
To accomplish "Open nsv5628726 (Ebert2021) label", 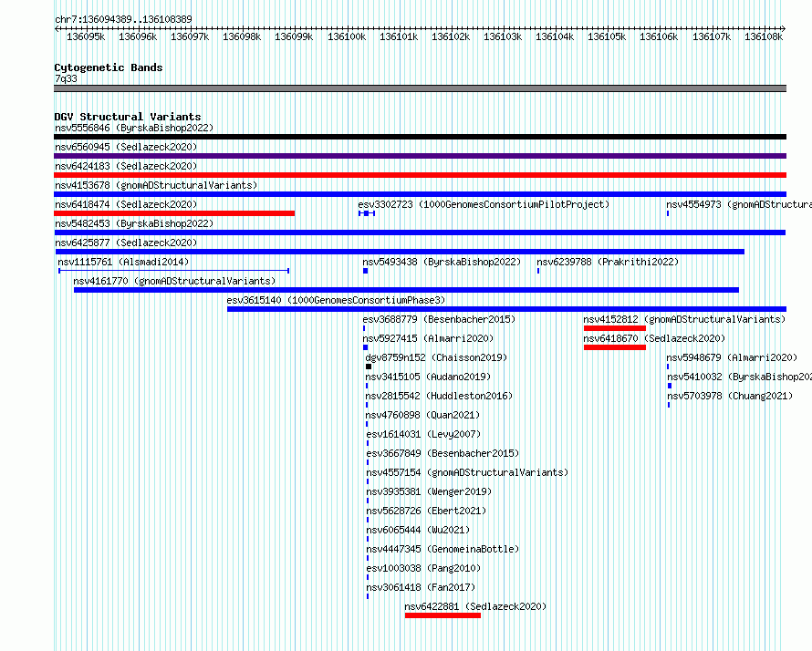I will [x=427, y=511].
